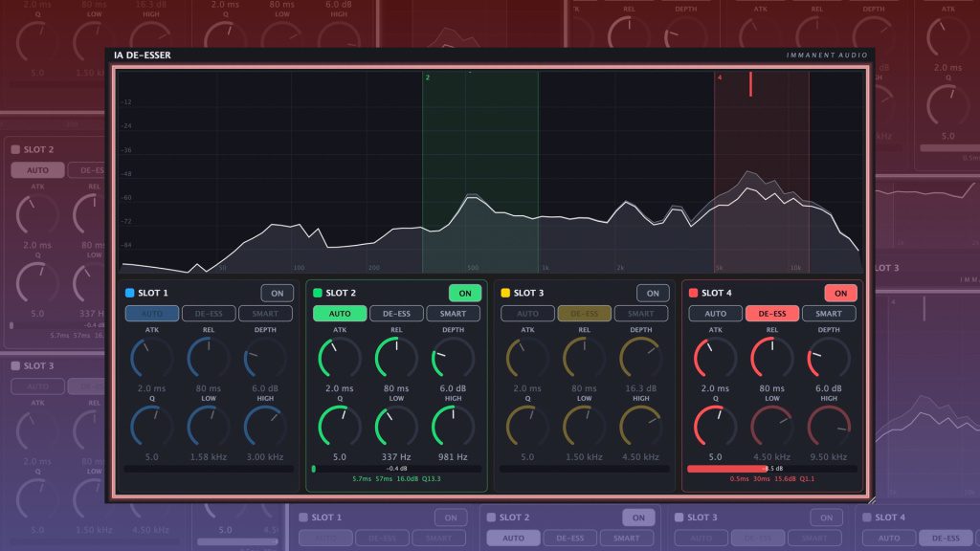Screen dimensions: 980x551
Task: Click Slot 3 ATK knob
Action: tap(527, 358)
